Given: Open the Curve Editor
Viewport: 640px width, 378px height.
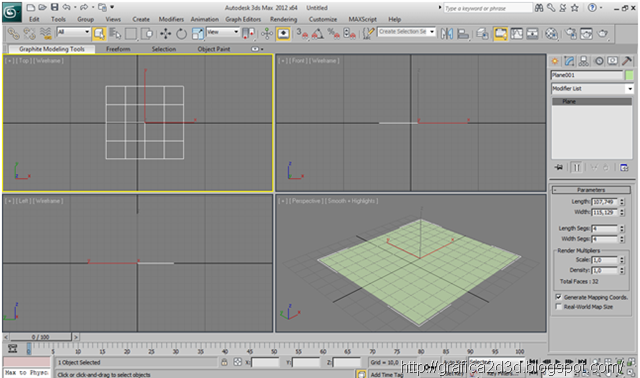Looking at the screenshot, I should pos(516,33).
